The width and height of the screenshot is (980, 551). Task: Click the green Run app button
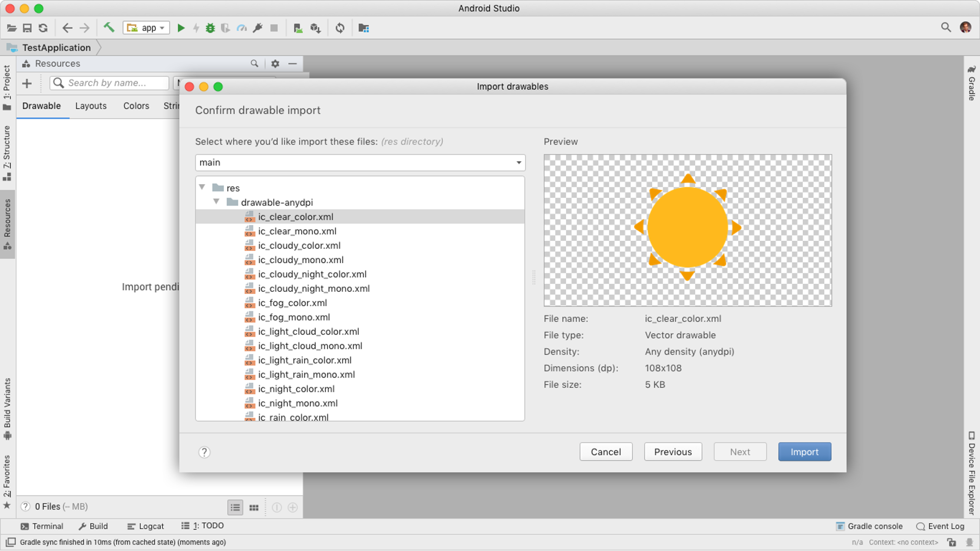point(181,28)
